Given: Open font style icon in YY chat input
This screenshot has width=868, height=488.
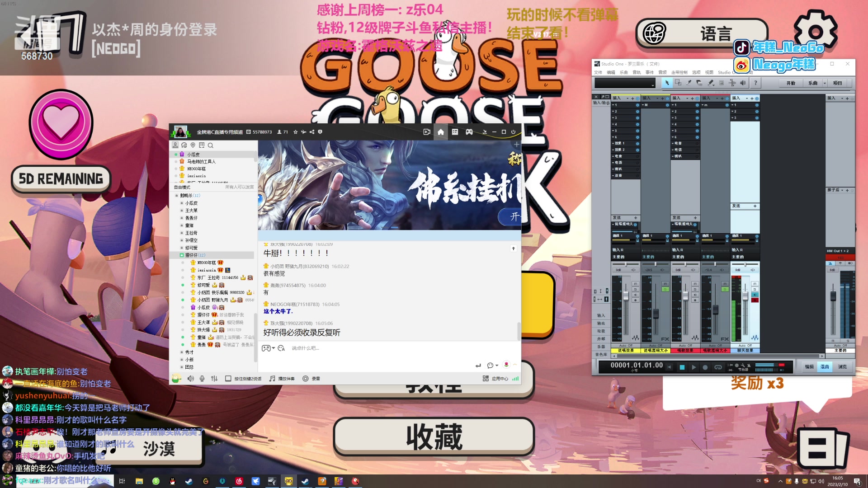Looking at the screenshot, I should point(281,348).
